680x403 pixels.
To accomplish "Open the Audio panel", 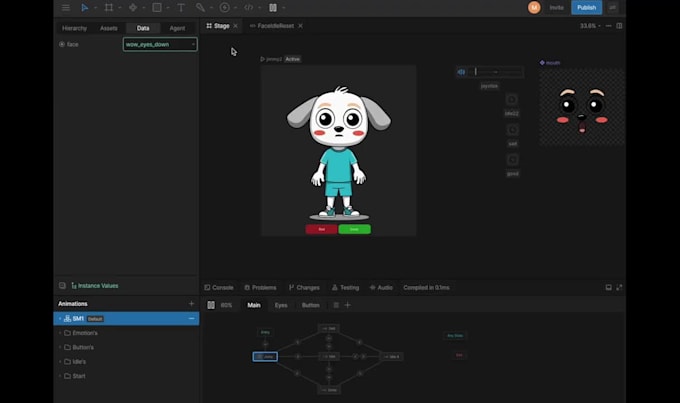I will (381, 288).
